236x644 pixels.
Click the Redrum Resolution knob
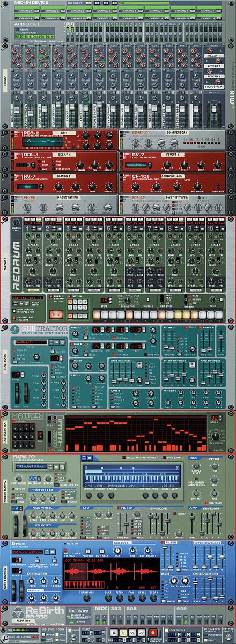click(128, 301)
